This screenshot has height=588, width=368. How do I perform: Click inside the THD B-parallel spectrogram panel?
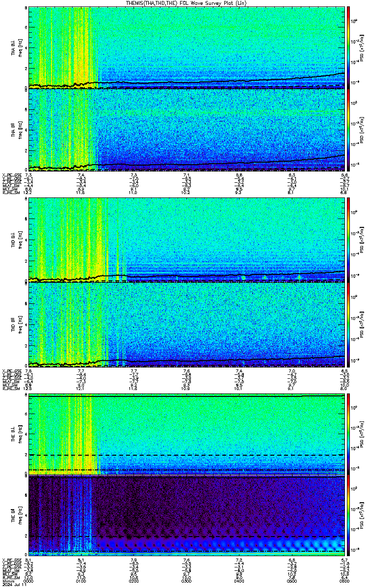186,324
